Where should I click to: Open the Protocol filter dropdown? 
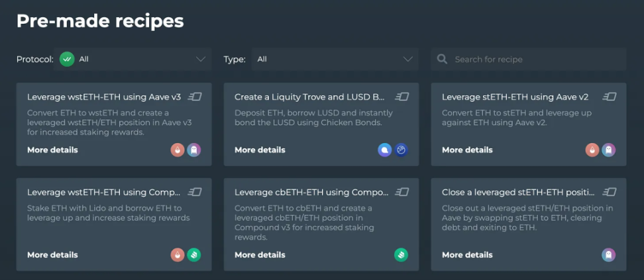click(x=133, y=59)
